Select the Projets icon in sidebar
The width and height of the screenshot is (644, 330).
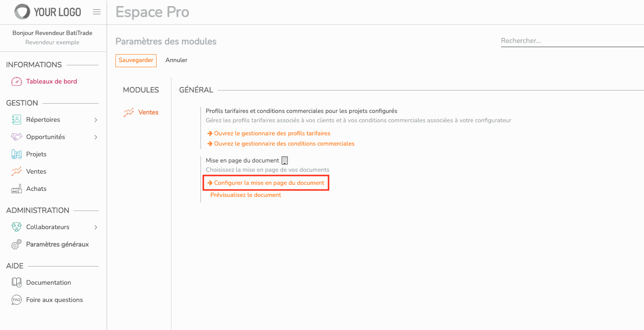(17, 154)
